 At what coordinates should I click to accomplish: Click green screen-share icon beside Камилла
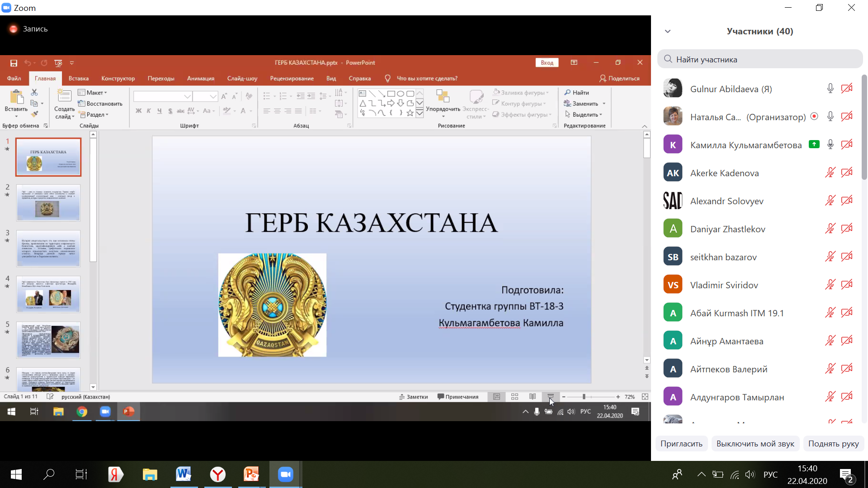point(814,145)
